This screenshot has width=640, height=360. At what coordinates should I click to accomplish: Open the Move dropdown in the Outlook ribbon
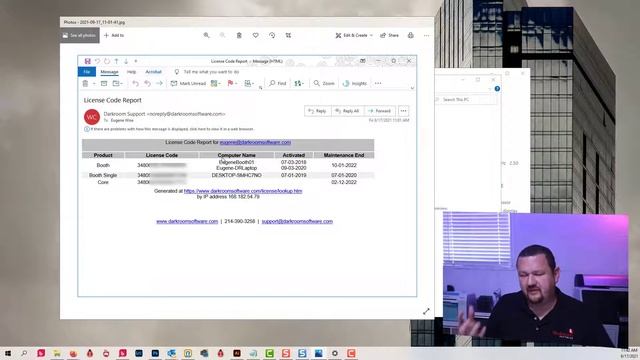[x=118, y=83]
